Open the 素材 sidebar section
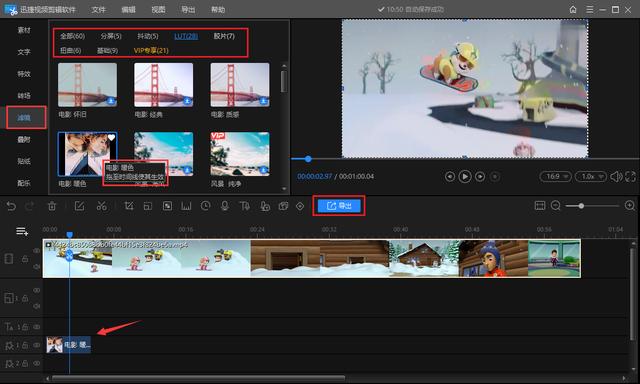Viewport: 640px width, 384px height. (x=24, y=30)
